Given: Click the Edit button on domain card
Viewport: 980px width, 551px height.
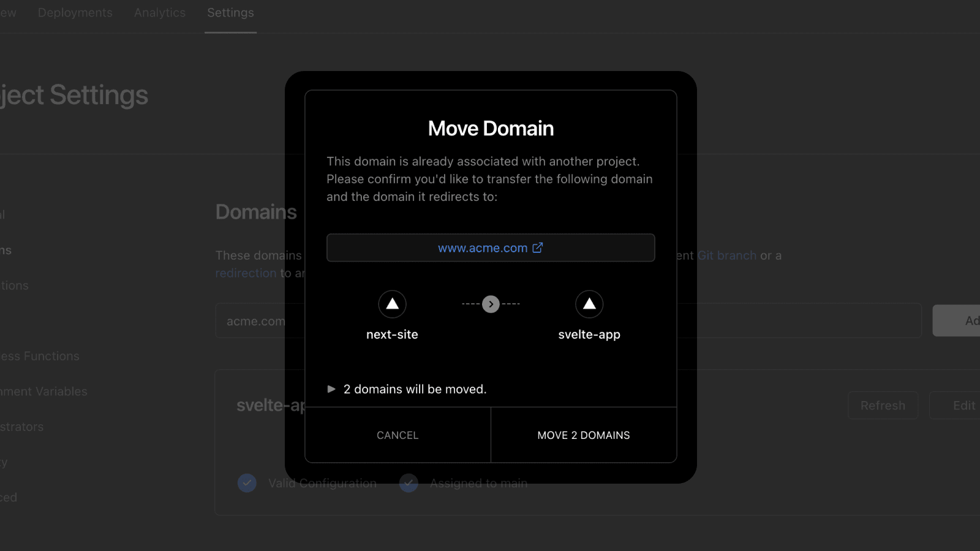Looking at the screenshot, I should point(963,405).
